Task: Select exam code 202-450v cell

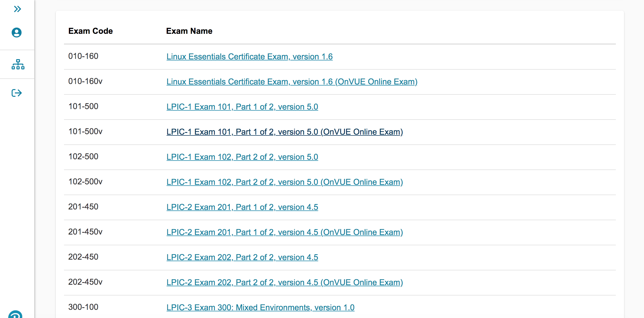Action: click(x=85, y=282)
